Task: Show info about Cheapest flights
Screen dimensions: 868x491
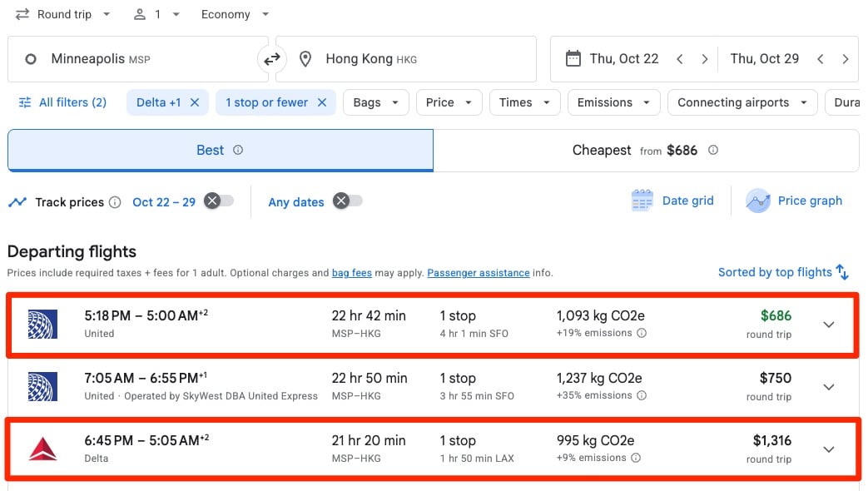Action: click(x=713, y=150)
